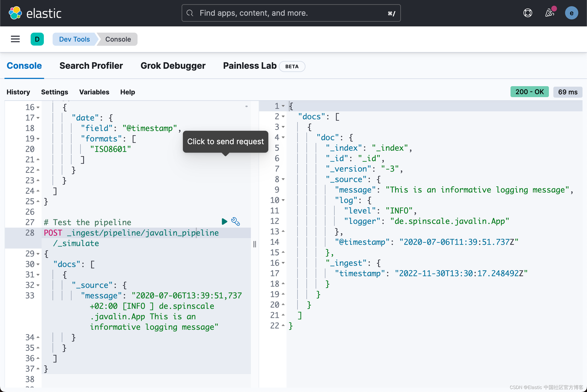This screenshot has height=392, width=587.
Task: Switch to the Grok Debugger tab
Action: point(173,66)
